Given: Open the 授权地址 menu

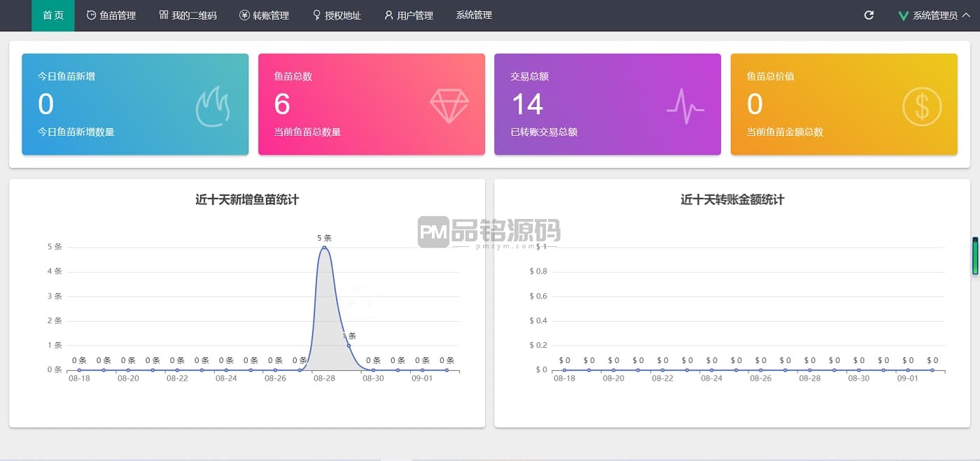Looking at the screenshot, I should click(x=337, y=15).
